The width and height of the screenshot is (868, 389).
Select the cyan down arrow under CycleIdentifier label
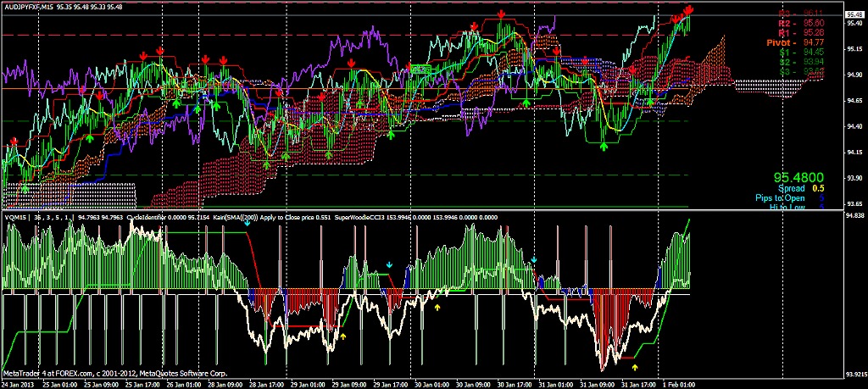coord(247,222)
